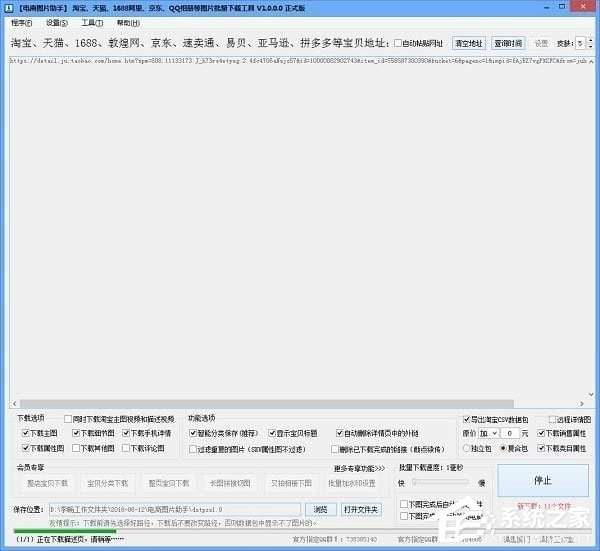Enable the 远程详情图 checkbox
The height and width of the screenshot is (551, 600).
[553, 420]
